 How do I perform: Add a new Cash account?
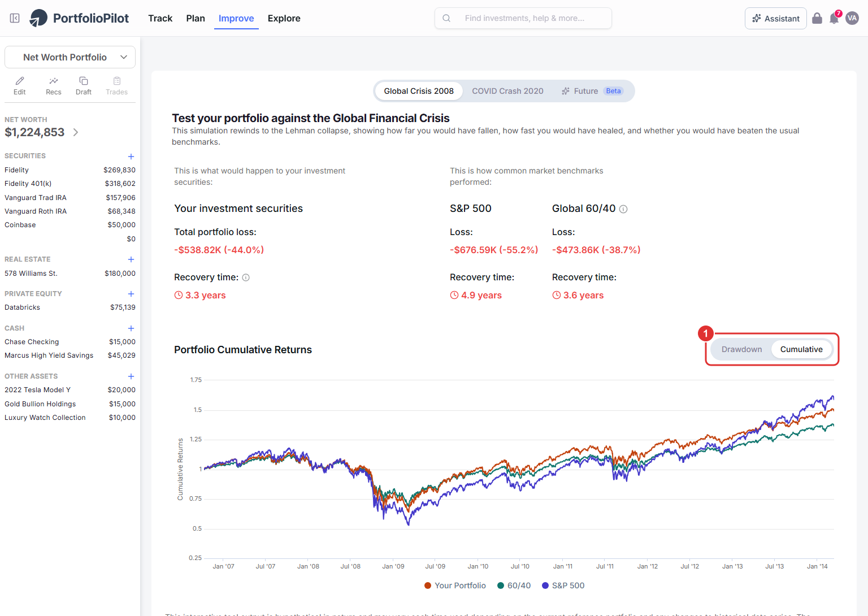pyautogui.click(x=131, y=328)
